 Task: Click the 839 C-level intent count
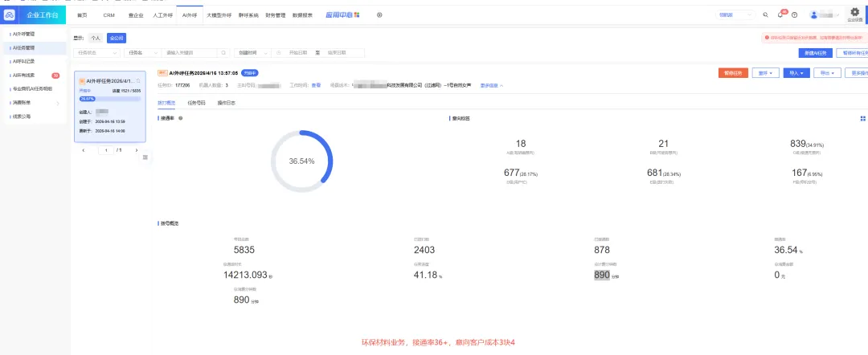[x=798, y=144]
